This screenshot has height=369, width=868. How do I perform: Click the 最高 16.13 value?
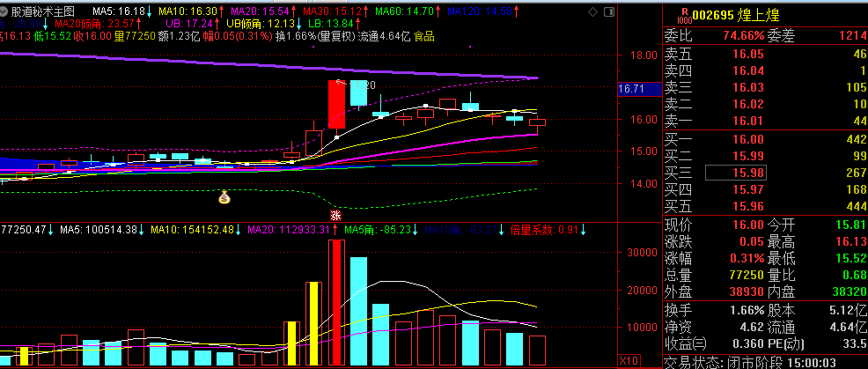tap(850, 241)
